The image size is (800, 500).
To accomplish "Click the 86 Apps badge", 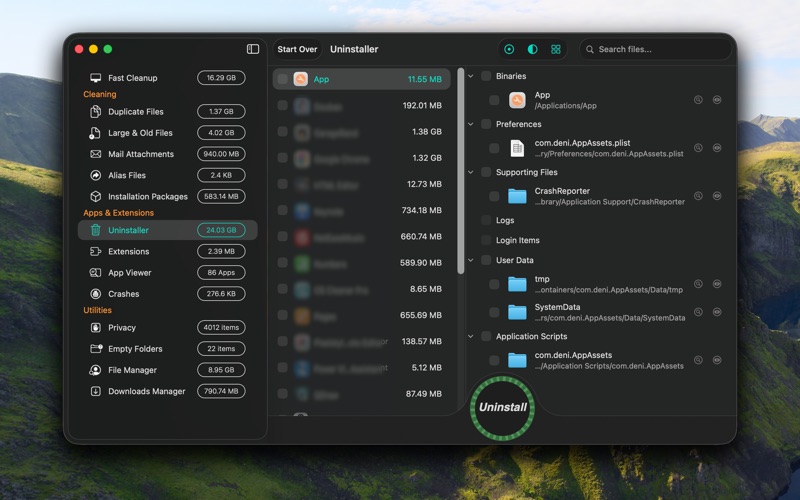I will click(221, 272).
